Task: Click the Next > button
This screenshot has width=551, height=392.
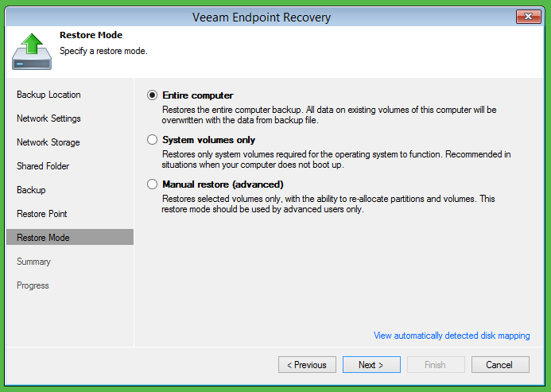Action: (x=371, y=365)
